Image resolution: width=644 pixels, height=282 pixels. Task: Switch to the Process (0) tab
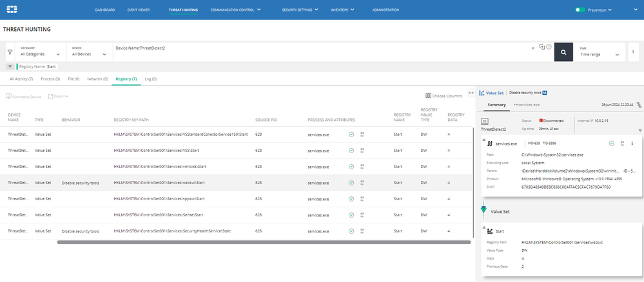pos(50,79)
